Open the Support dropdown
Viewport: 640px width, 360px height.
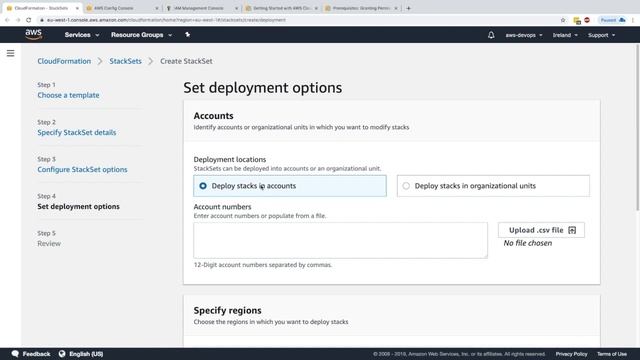coord(601,35)
